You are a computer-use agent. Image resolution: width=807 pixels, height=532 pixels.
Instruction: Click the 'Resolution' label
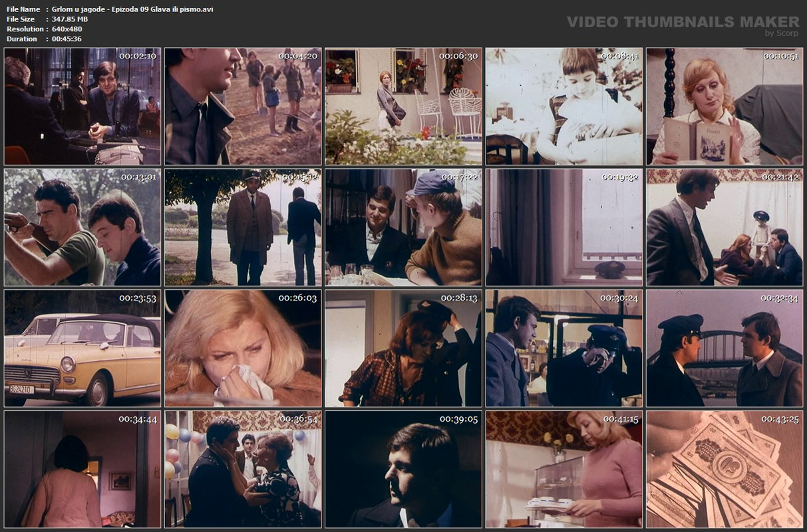(25, 29)
